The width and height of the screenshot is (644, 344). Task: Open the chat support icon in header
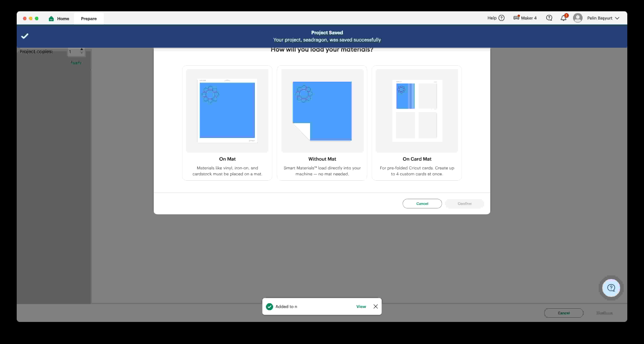click(549, 18)
